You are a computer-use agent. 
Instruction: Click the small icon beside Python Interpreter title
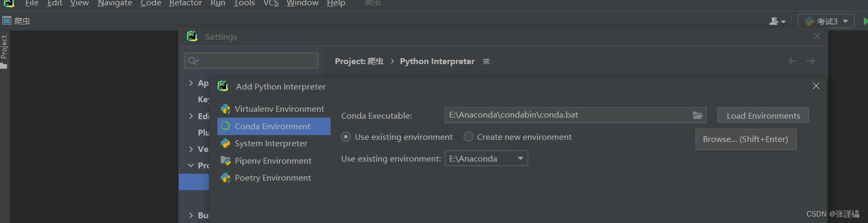coord(486,61)
